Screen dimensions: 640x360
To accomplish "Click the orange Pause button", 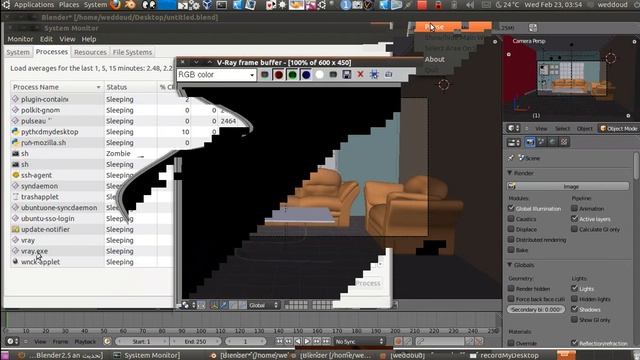I will tap(453, 27).
